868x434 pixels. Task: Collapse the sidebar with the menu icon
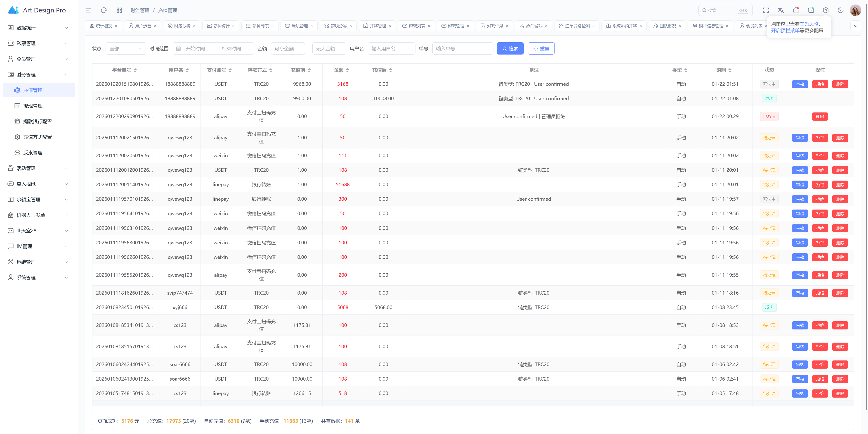coord(88,10)
